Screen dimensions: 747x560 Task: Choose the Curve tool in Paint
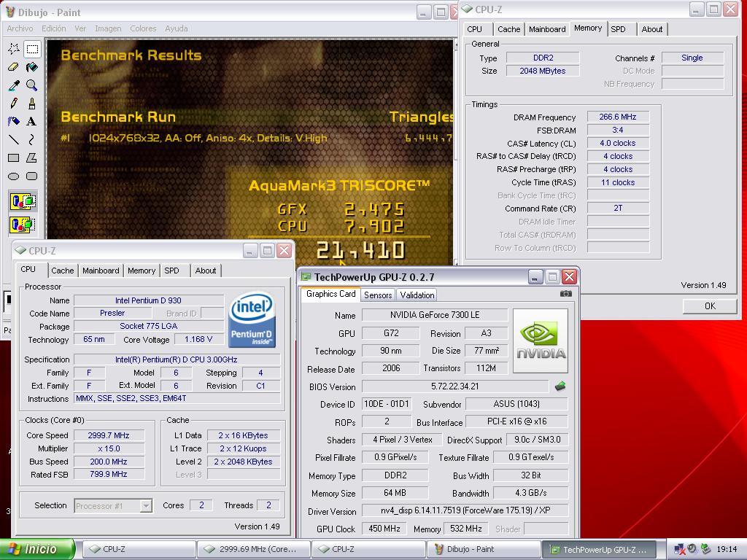[x=32, y=139]
